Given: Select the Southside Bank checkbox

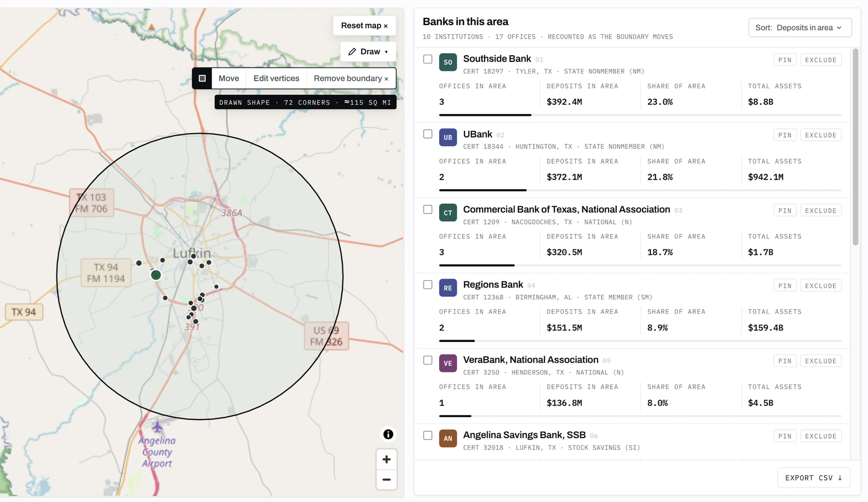Looking at the screenshot, I should [x=427, y=59].
